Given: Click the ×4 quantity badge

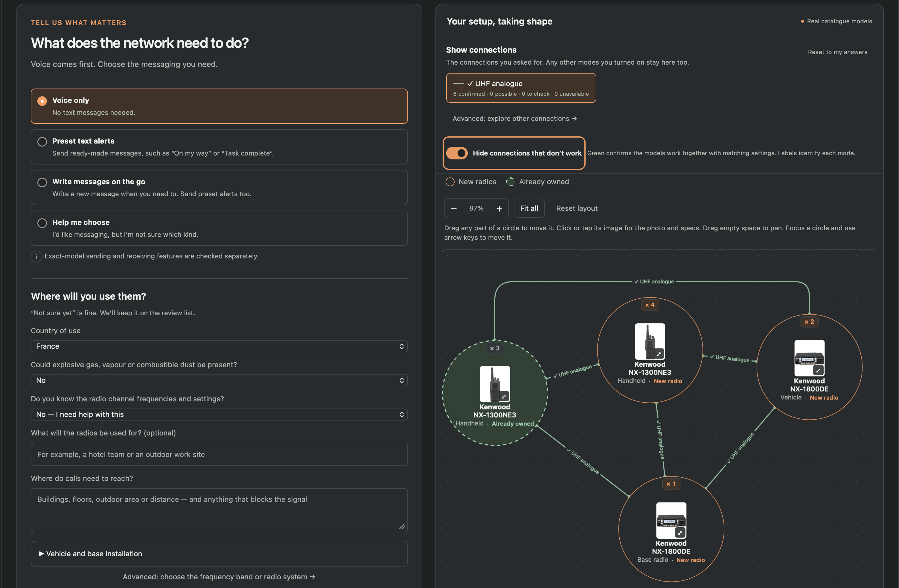Looking at the screenshot, I should click(x=650, y=305).
